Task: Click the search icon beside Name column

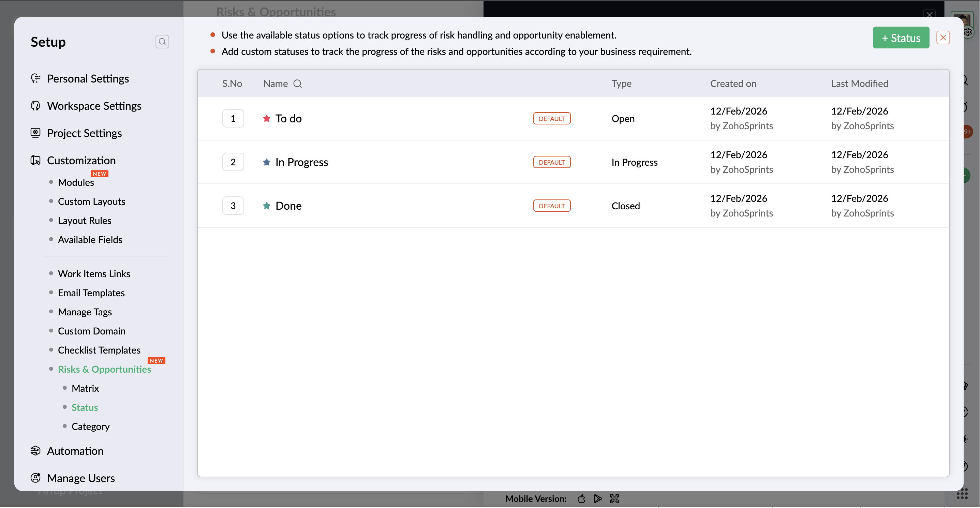Action: coord(297,84)
